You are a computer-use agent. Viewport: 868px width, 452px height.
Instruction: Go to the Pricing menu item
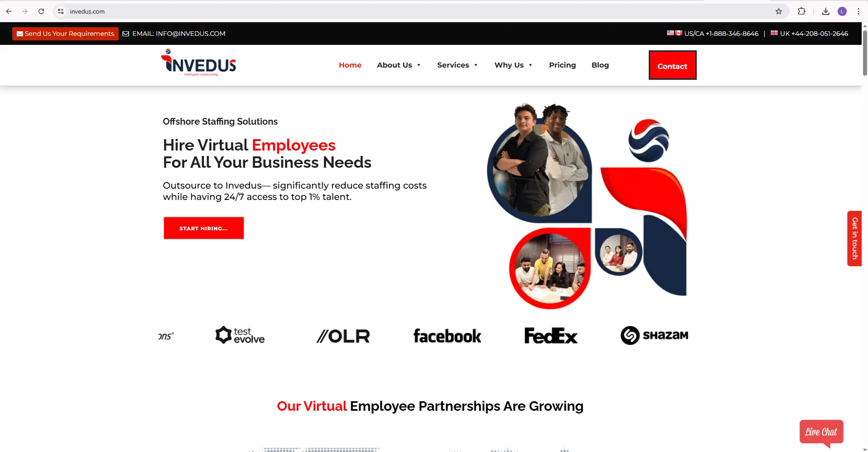pos(562,65)
